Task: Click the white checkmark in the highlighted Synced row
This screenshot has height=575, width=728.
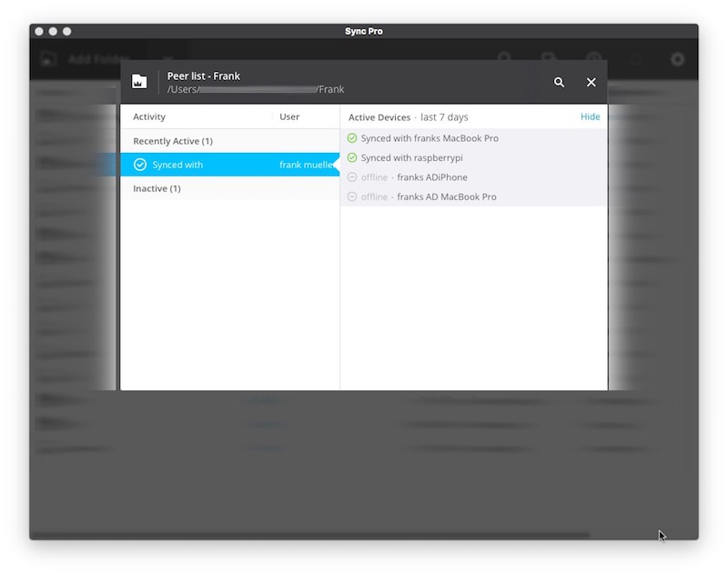Action: pos(140,165)
